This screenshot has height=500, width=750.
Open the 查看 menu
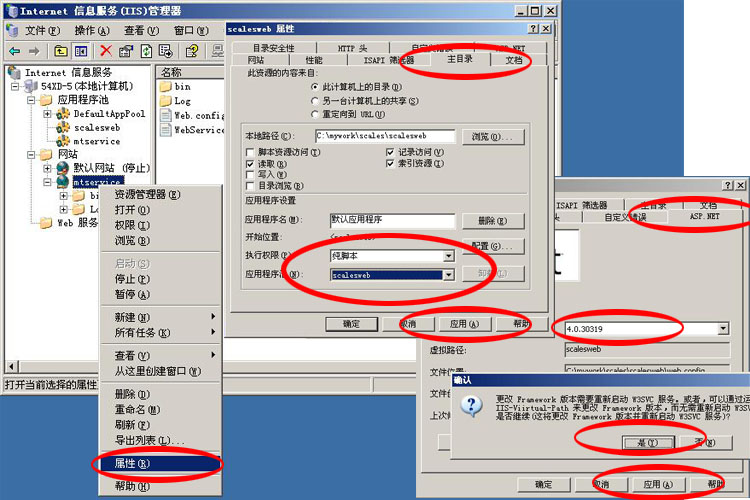point(142,31)
